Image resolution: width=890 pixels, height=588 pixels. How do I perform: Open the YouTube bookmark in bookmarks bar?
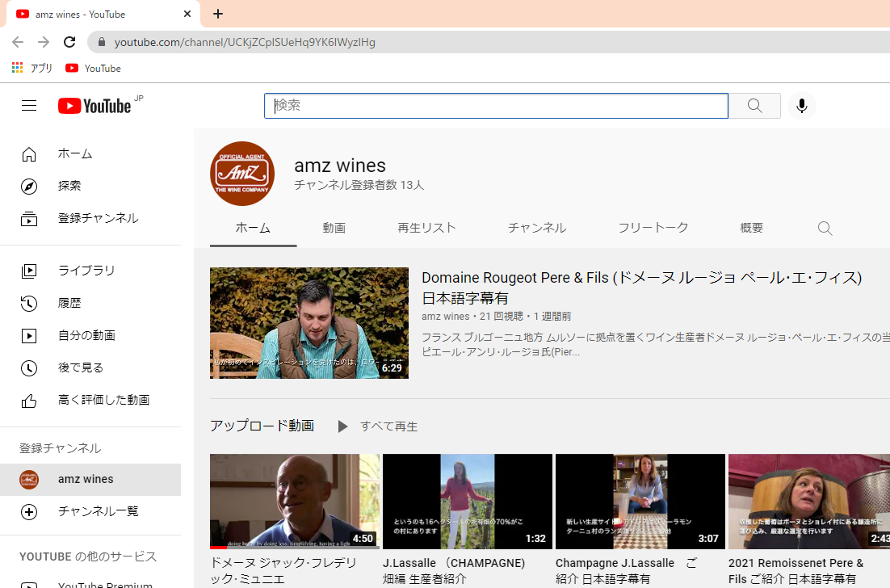point(93,68)
